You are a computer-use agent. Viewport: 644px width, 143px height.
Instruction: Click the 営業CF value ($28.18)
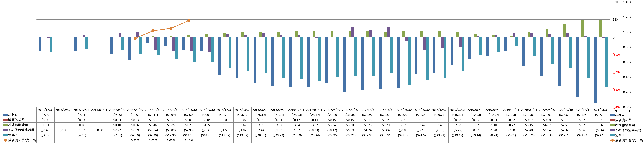(601, 135)
